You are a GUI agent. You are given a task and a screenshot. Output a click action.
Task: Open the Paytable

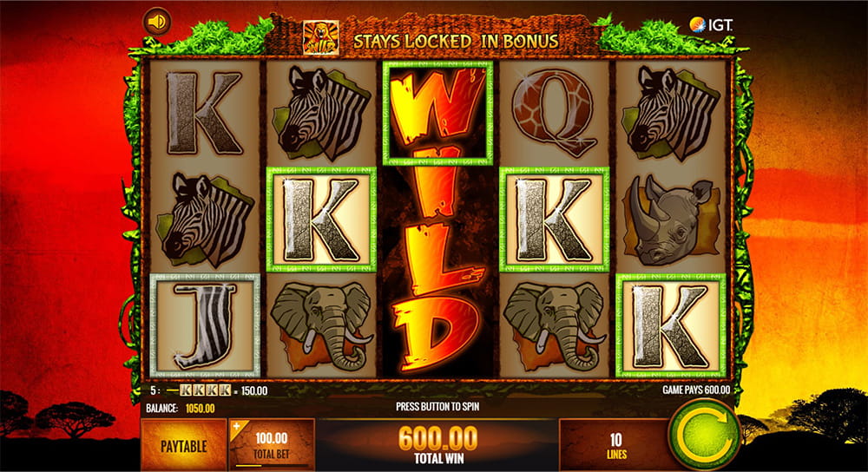tap(184, 446)
